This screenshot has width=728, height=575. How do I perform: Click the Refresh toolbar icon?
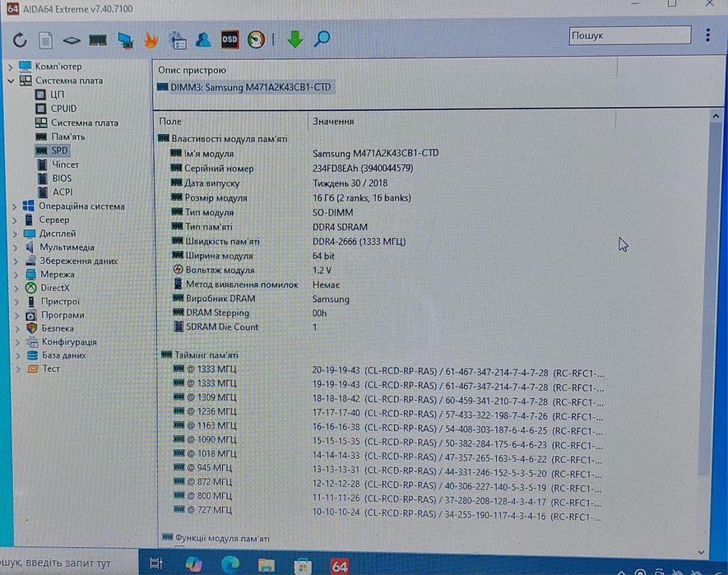(20, 40)
